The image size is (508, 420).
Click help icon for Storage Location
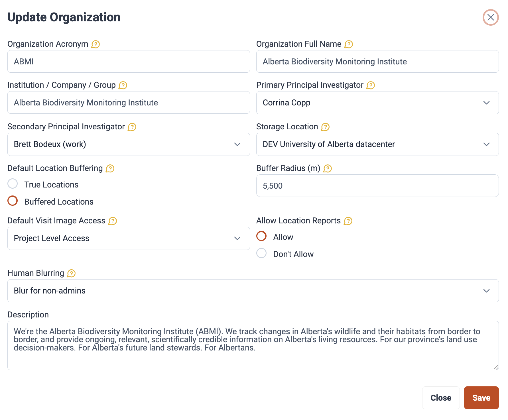(x=325, y=127)
